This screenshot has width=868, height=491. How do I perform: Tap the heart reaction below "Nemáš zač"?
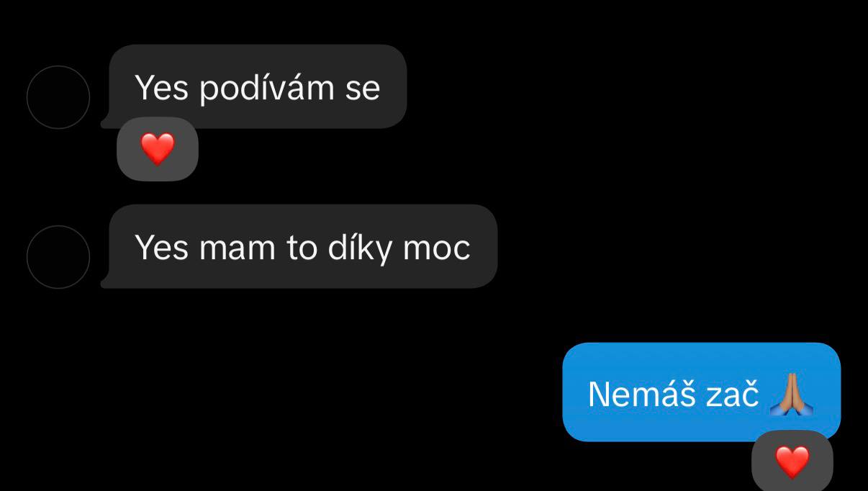[792, 461]
